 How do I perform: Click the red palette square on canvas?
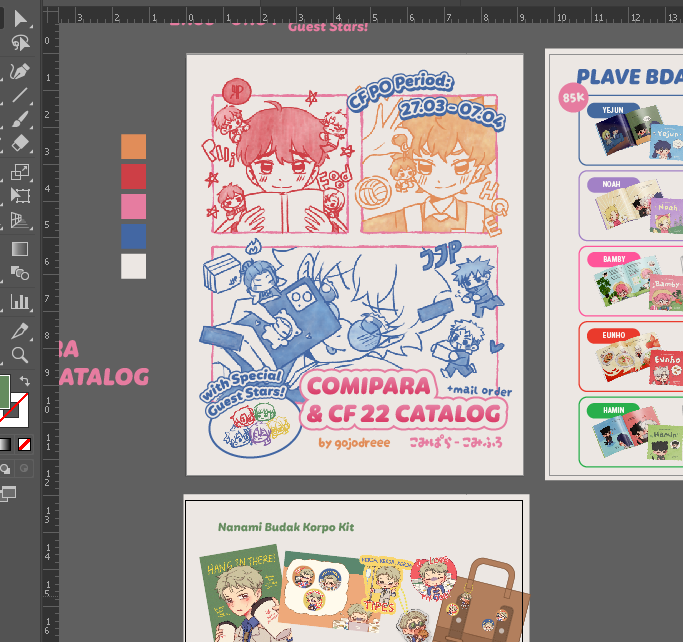133,176
